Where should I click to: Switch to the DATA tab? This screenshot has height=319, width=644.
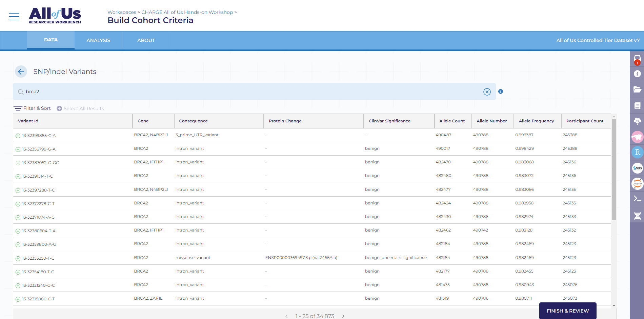point(51,40)
